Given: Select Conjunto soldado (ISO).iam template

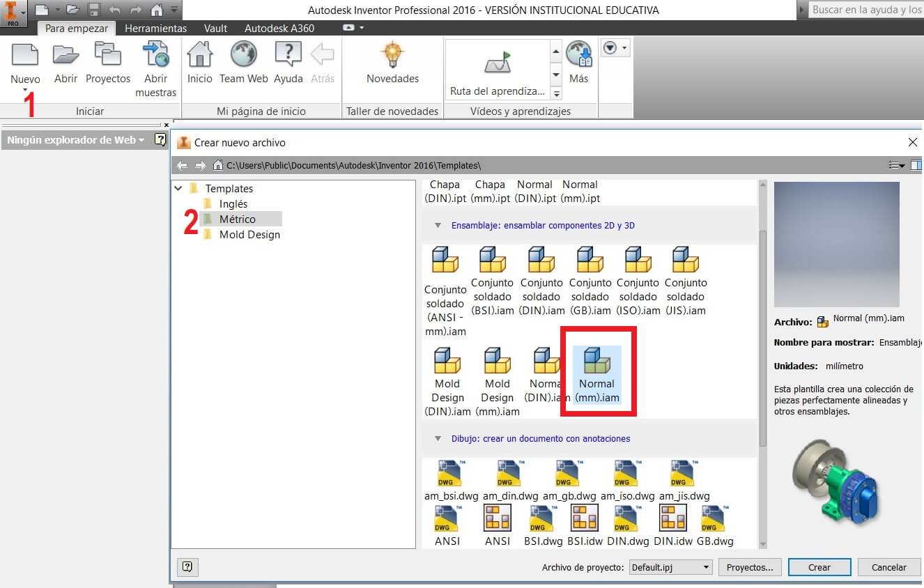Looking at the screenshot, I should click(x=638, y=281).
